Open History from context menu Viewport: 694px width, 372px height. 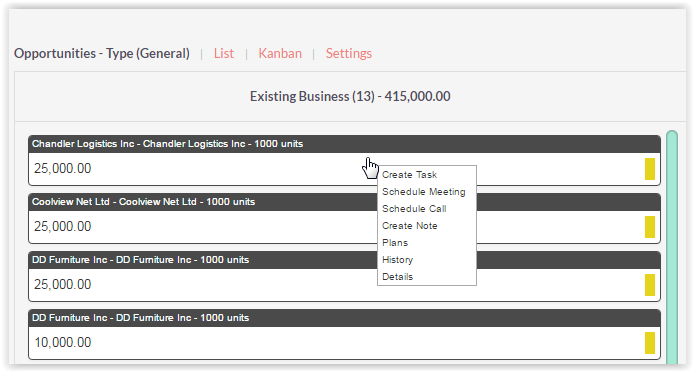coord(397,260)
